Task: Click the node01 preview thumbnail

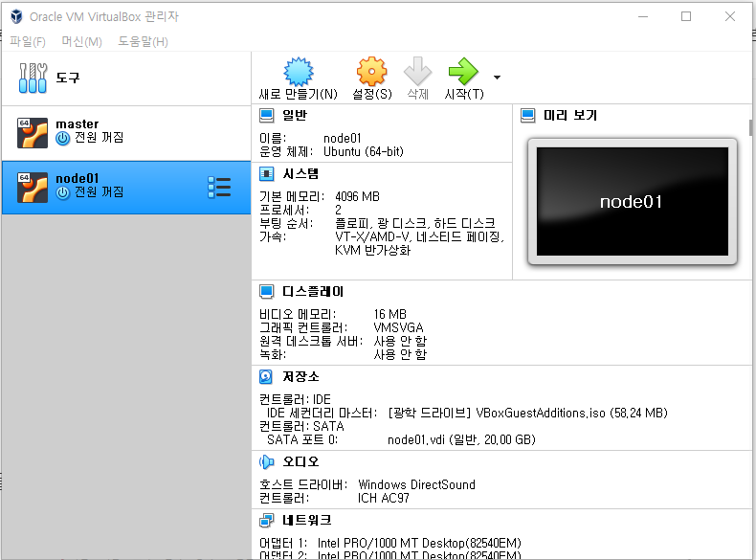Action: pos(633,202)
